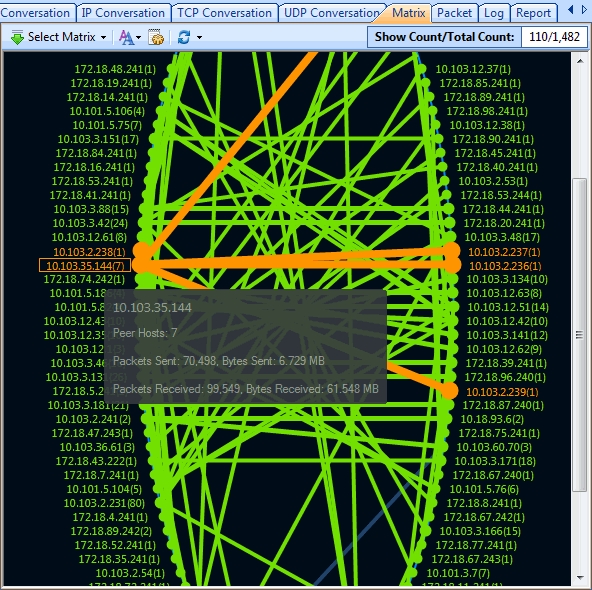This screenshot has height=590, width=592.
Task: Expand the font size dropdown arrow
Action: (x=138, y=38)
